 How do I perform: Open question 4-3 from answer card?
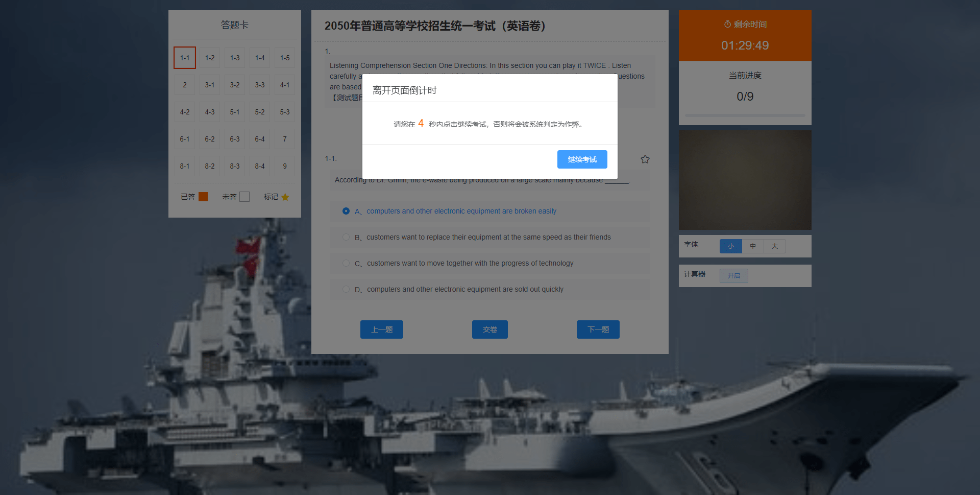[210, 112]
